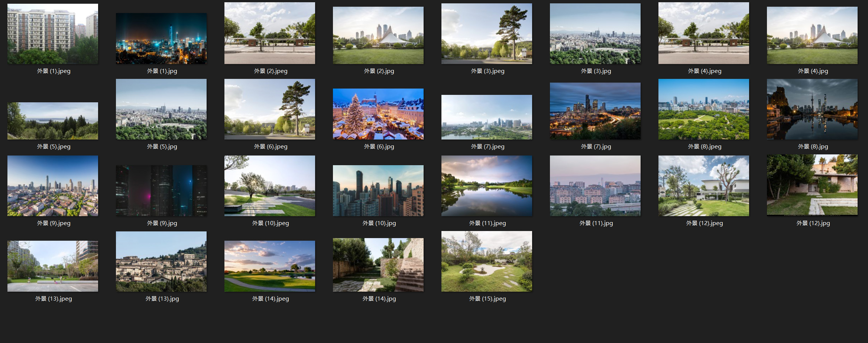Click thumbnail of 外景 (4).jpg
Image resolution: width=868 pixels, height=343 pixels.
pos(812,35)
